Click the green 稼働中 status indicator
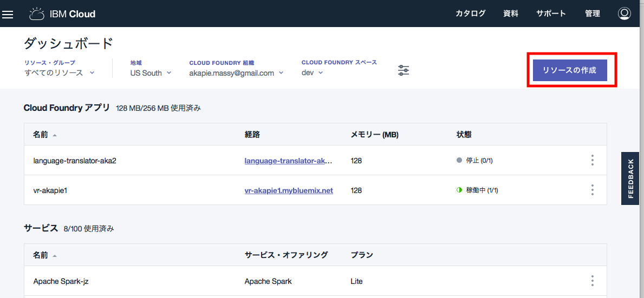 459,190
